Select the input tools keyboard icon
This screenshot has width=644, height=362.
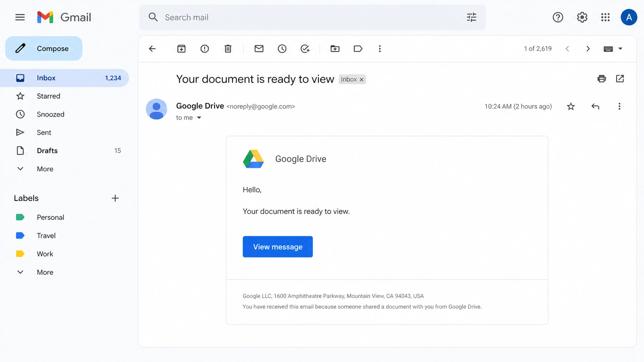(608, 49)
